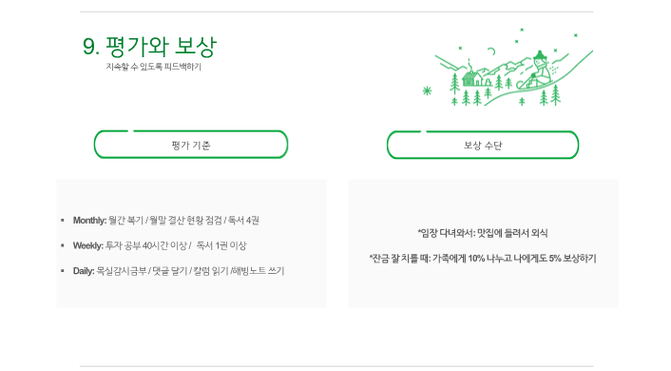Click the bullet marker before Daily
This screenshot has width=671, height=371.
[x=62, y=271]
